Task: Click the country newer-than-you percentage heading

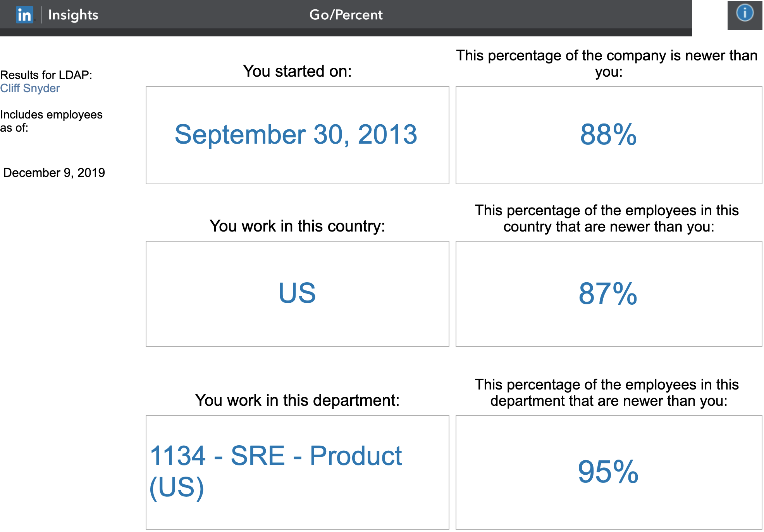Action: (607, 218)
